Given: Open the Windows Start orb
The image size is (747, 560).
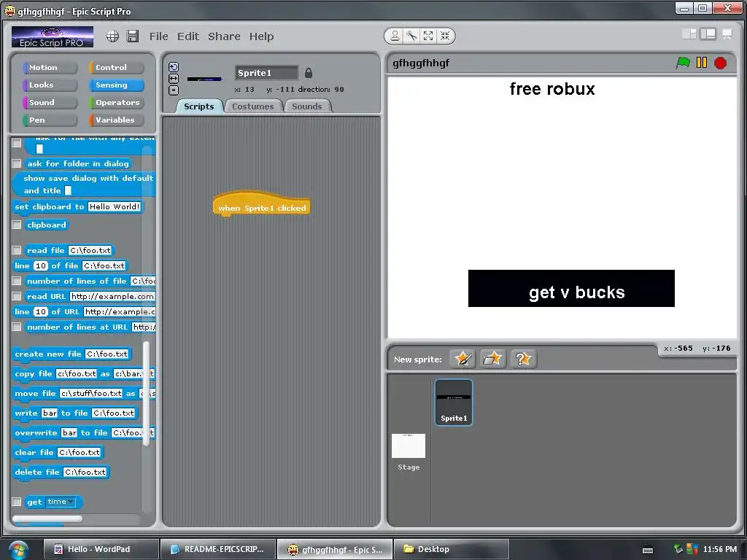Looking at the screenshot, I should pos(18,550).
